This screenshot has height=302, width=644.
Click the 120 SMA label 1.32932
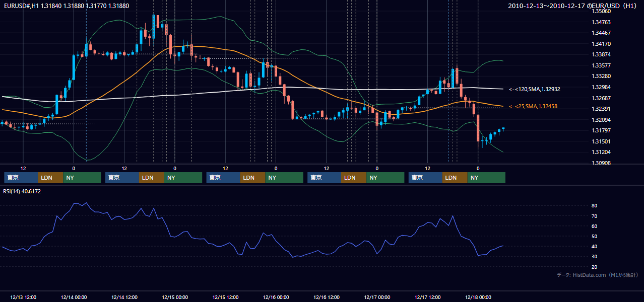535,89
